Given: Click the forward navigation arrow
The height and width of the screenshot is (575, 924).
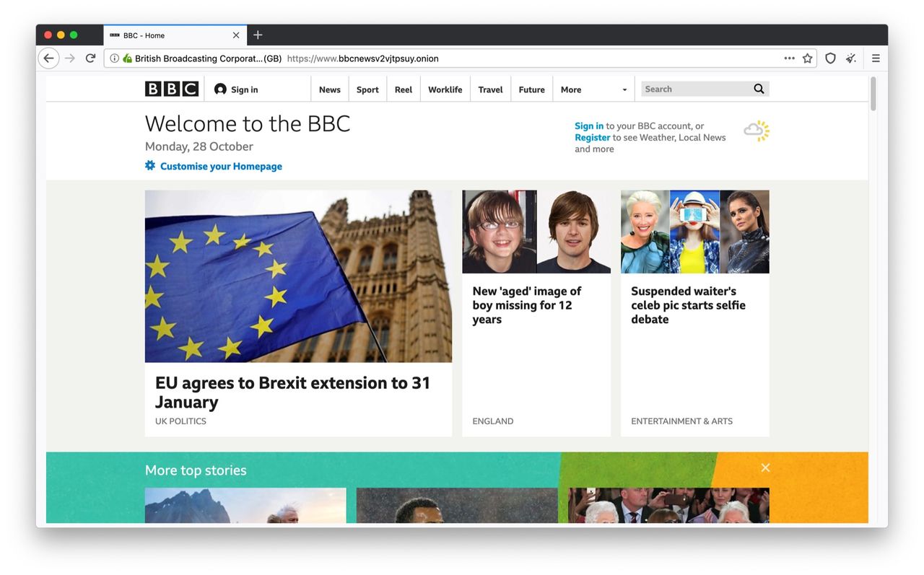Looking at the screenshot, I should click(69, 58).
